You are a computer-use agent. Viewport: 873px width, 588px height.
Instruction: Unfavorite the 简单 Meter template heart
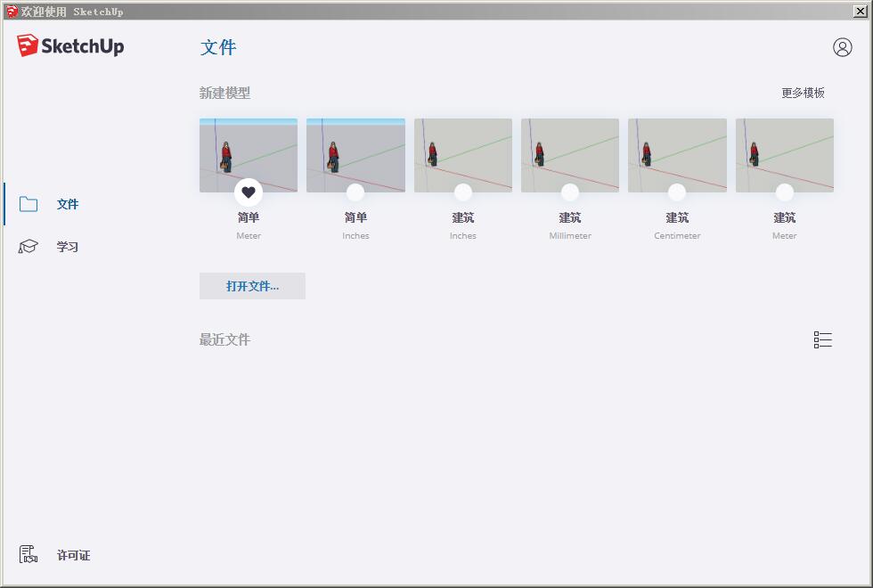pyautogui.click(x=249, y=192)
